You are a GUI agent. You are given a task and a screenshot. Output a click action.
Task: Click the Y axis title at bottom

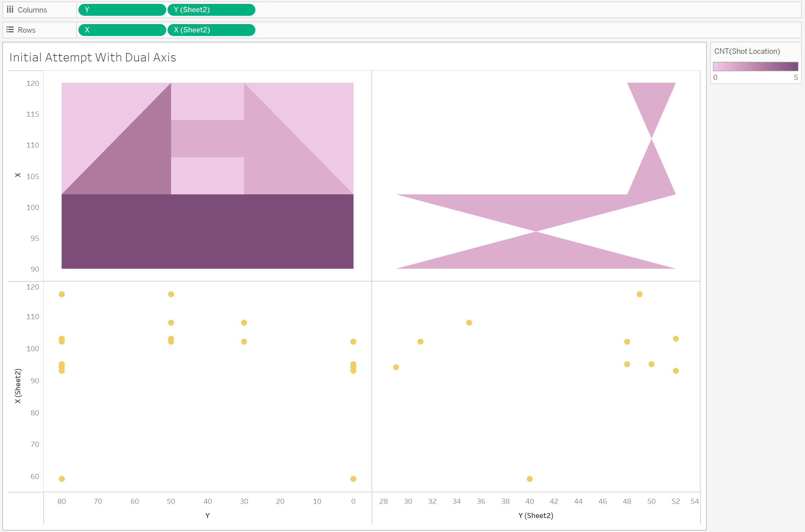(x=207, y=515)
